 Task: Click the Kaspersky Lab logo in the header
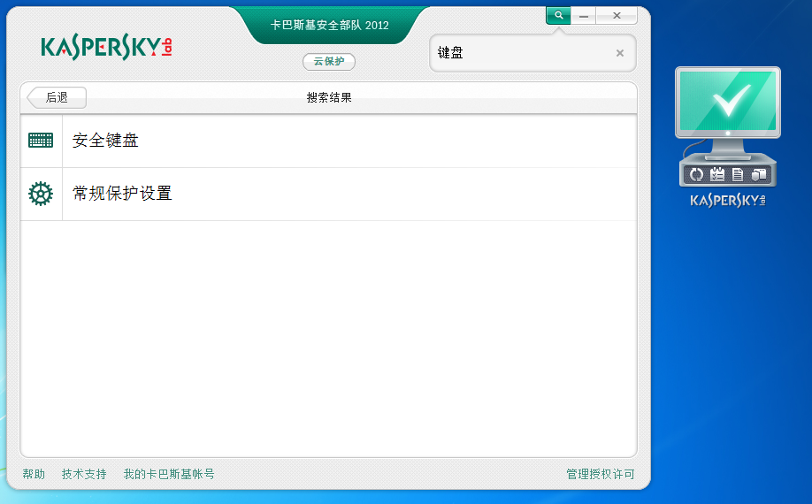[x=106, y=48]
